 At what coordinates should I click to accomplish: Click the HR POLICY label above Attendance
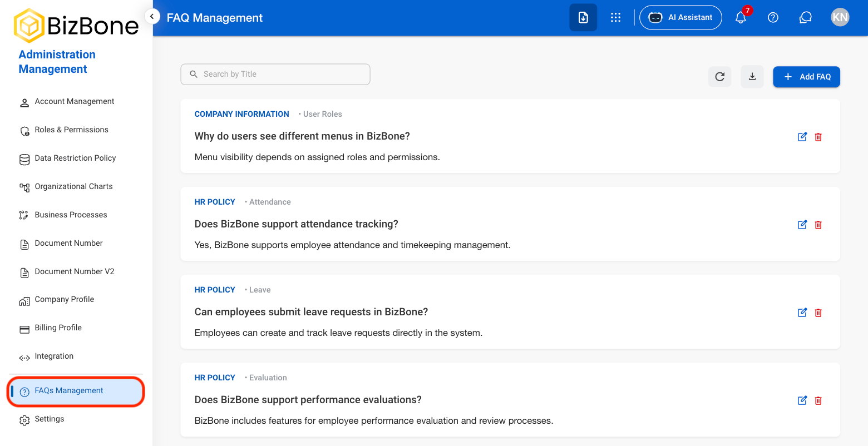tap(215, 202)
